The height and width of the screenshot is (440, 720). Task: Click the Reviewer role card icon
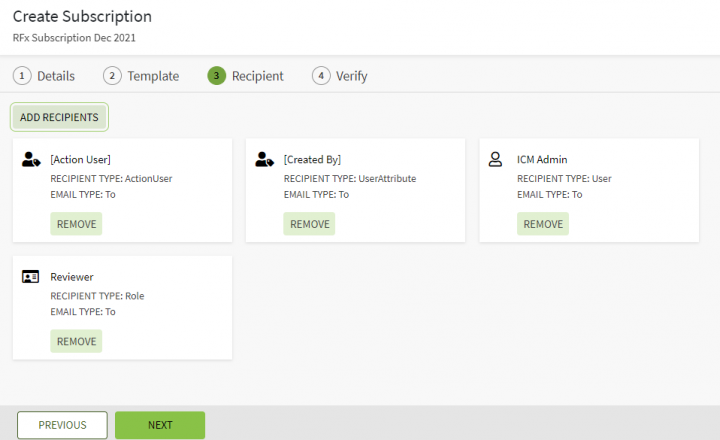click(30, 277)
